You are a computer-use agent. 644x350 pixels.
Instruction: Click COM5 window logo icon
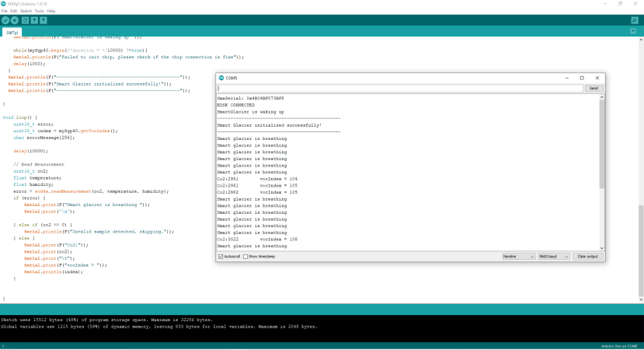click(x=221, y=78)
